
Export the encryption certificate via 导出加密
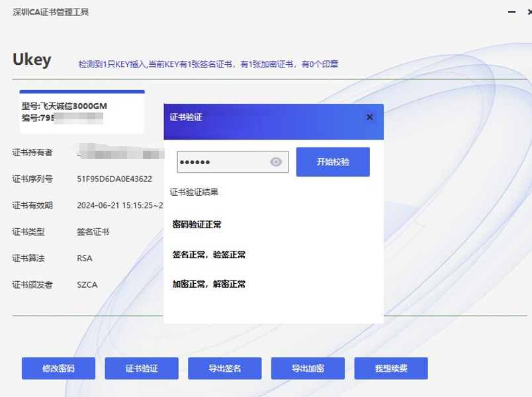point(308,369)
